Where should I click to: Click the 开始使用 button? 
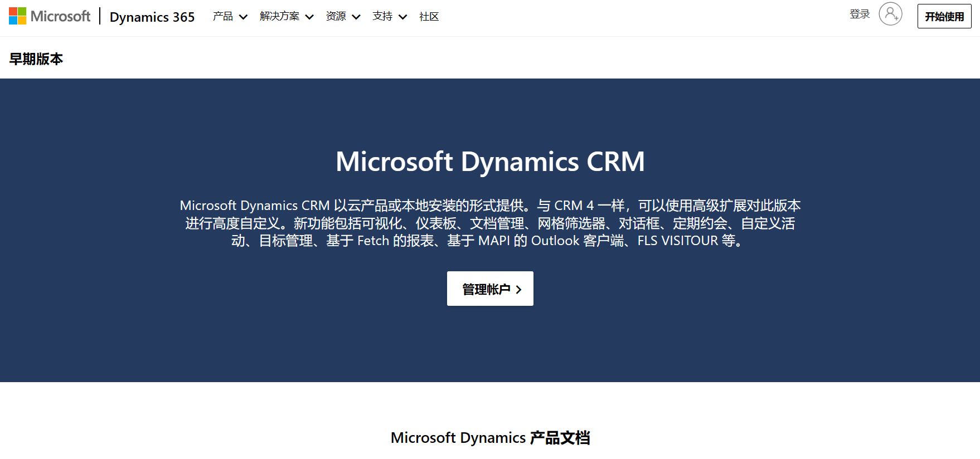click(944, 16)
